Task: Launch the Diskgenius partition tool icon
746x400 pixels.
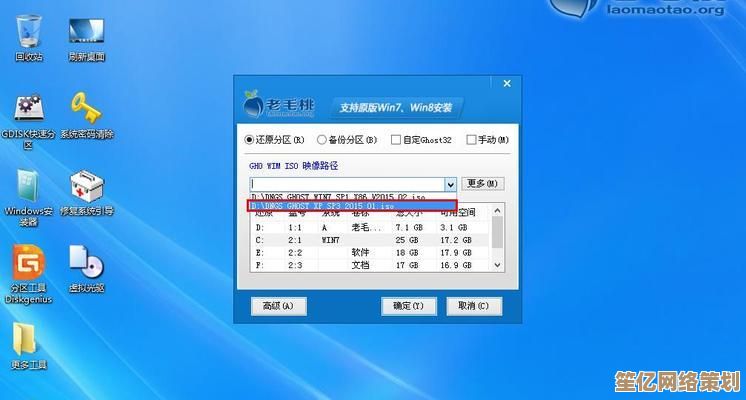Action: (29, 274)
